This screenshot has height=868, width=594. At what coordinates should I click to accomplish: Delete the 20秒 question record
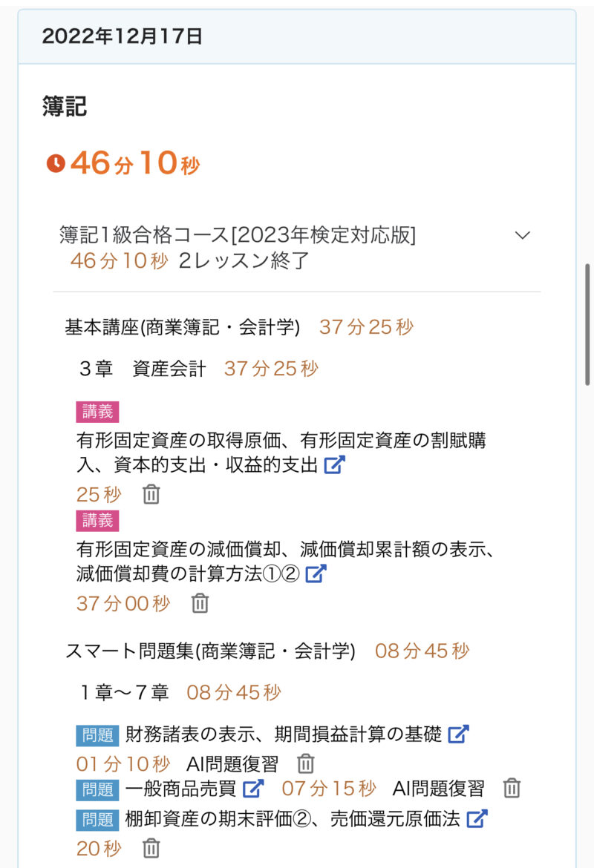pyautogui.click(x=151, y=848)
